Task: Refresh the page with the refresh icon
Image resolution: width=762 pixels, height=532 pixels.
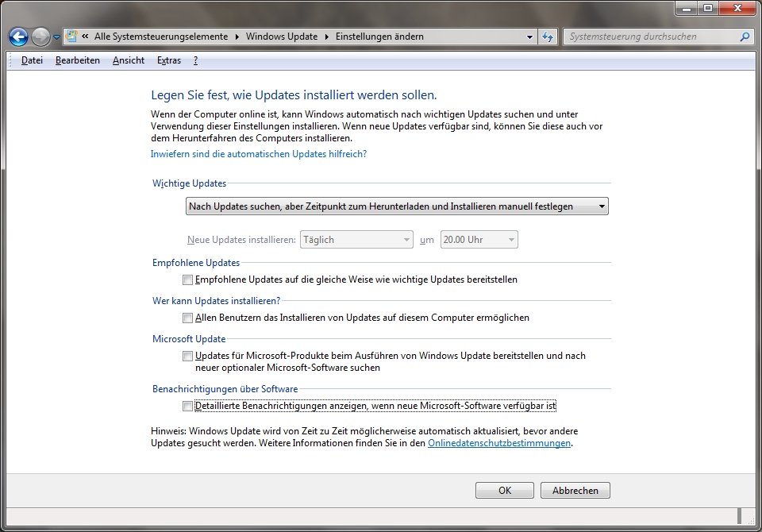Action: point(547,37)
